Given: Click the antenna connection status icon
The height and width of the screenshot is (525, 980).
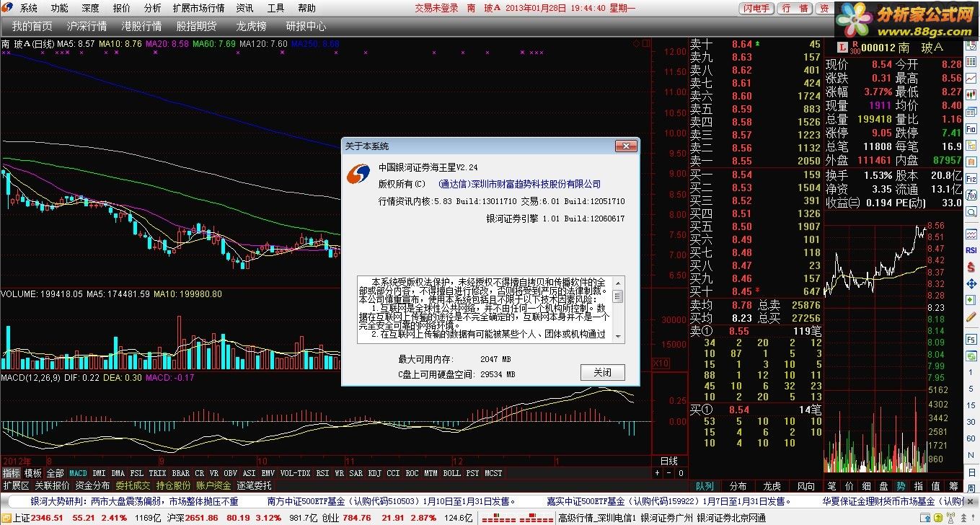Looking at the screenshot, I should [x=950, y=518].
